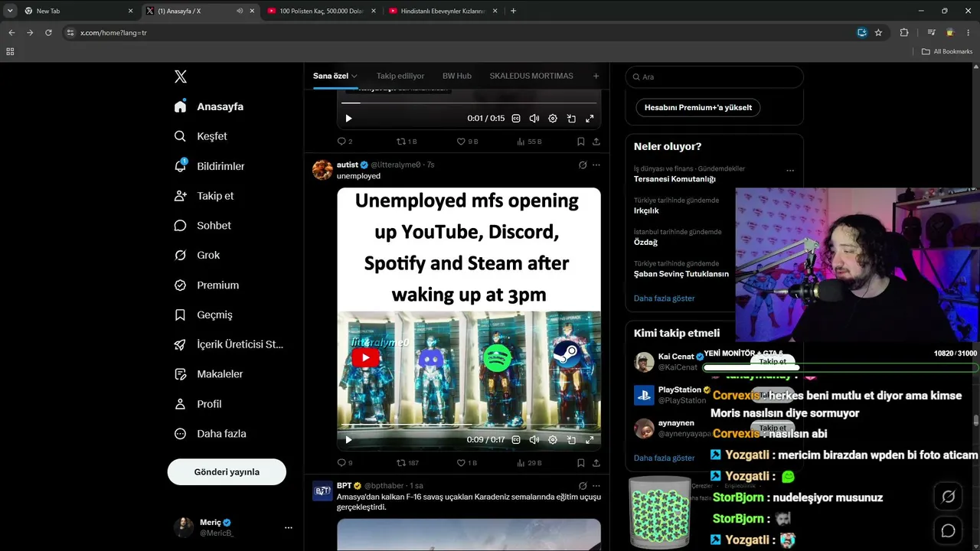Toggle captions on the 0:09 / 0:17 video

[516, 440]
